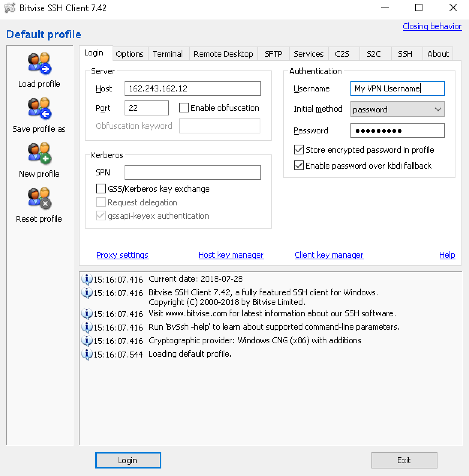This screenshot has width=469, height=476.
Task: Click 'Loading default profile.' log text
Action: [190, 354]
